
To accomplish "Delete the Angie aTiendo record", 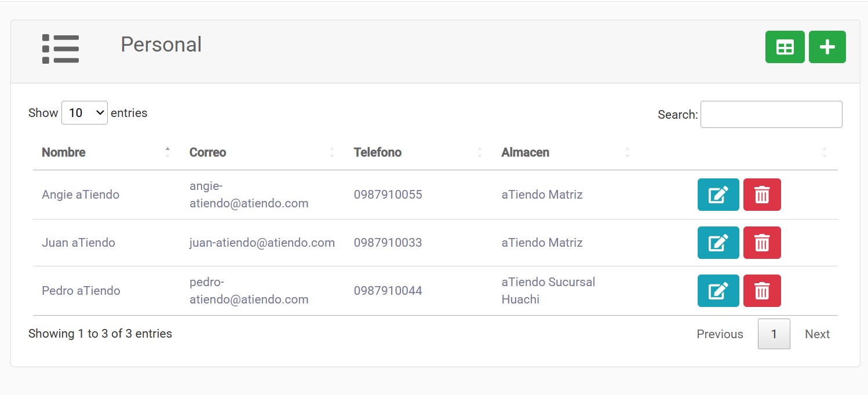I will tap(762, 195).
